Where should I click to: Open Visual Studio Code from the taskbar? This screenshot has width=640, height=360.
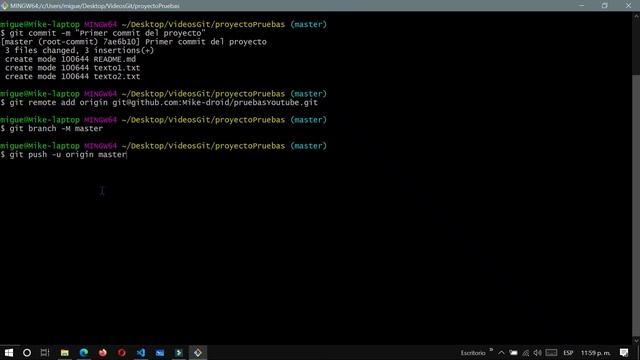141,353
